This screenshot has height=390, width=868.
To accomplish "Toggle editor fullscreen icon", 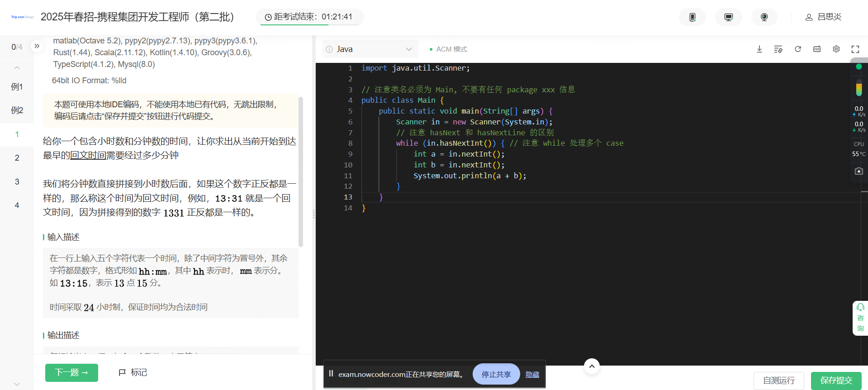I will pos(855,49).
